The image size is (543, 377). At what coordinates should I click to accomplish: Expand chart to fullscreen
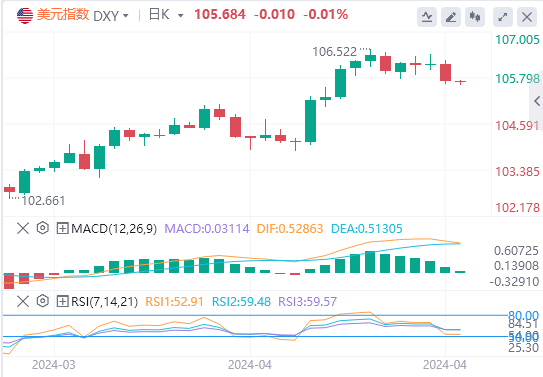502,17
